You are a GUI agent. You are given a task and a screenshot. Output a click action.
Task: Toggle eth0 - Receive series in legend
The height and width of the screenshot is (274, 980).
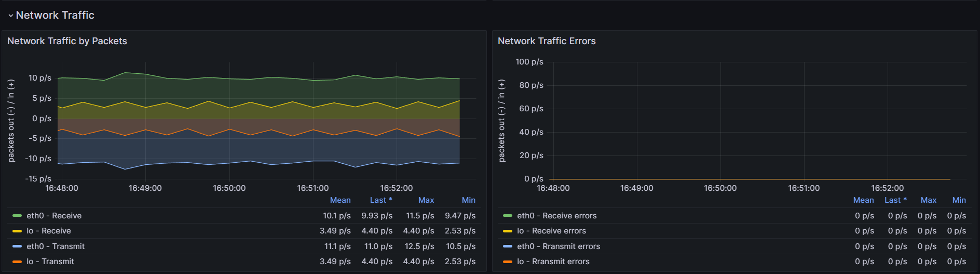click(x=54, y=216)
